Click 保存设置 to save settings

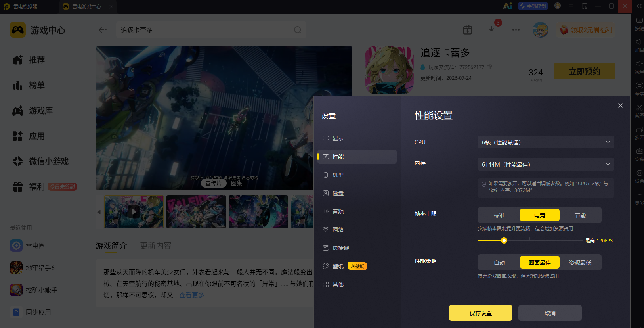click(481, 313)
